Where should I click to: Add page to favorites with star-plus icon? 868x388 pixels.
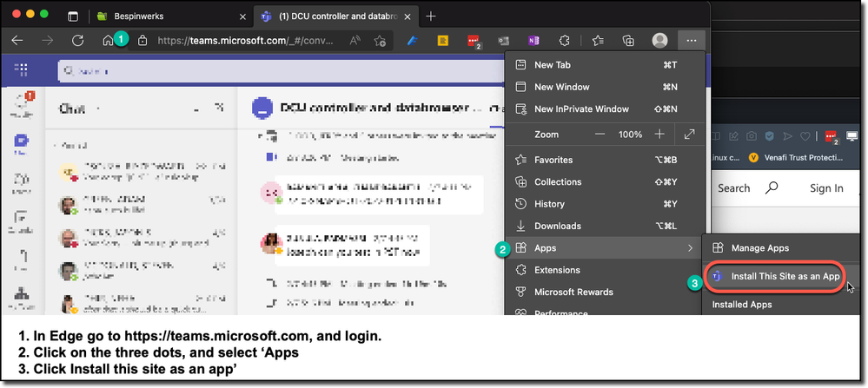coord(380,40)
